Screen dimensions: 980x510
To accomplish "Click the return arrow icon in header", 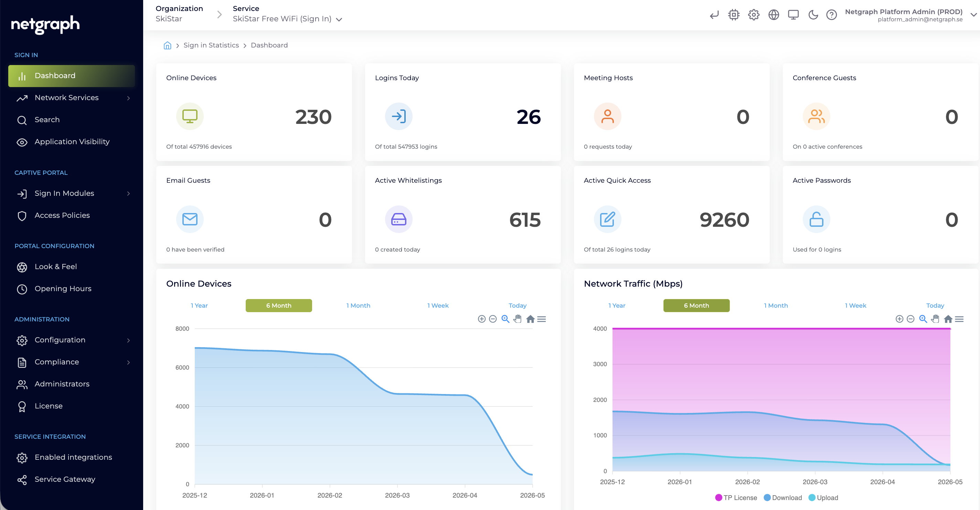I will 714,15.
